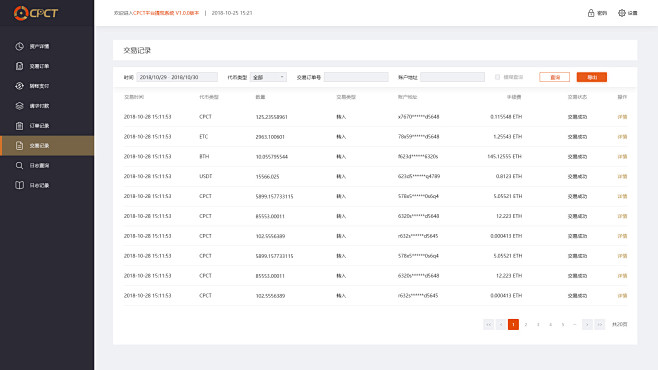
Task: Click the total pages text after the pagination
Action: pos(620,324)
